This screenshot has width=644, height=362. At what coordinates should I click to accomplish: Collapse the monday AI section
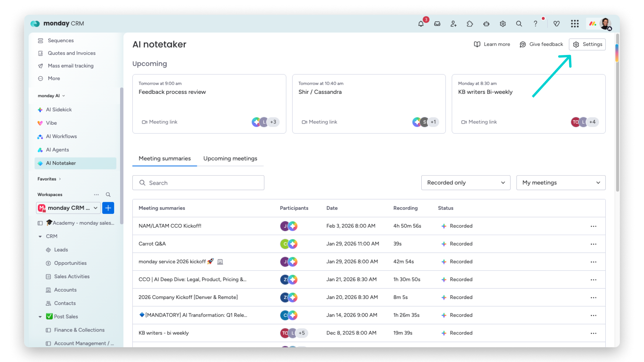pyautogui.click(x=51, y=96)
